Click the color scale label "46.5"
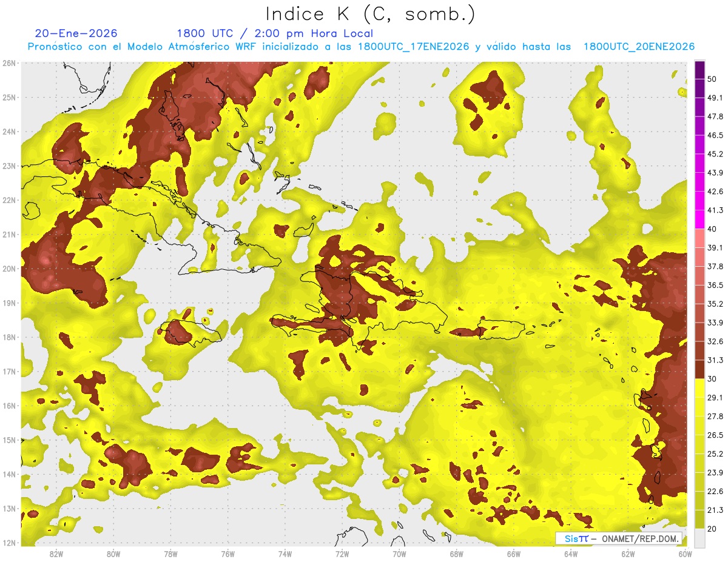The height and width of the screenshot is (562, 728). (x=715, y=135)
